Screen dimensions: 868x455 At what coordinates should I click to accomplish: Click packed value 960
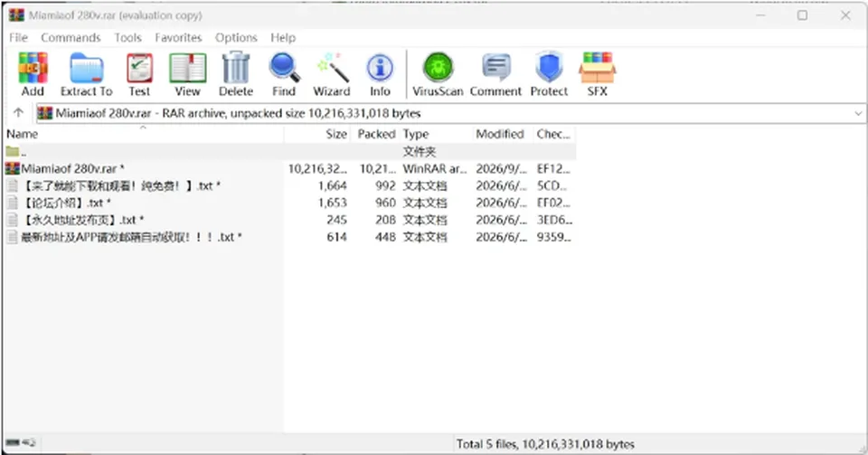click(x=385, y=204)
